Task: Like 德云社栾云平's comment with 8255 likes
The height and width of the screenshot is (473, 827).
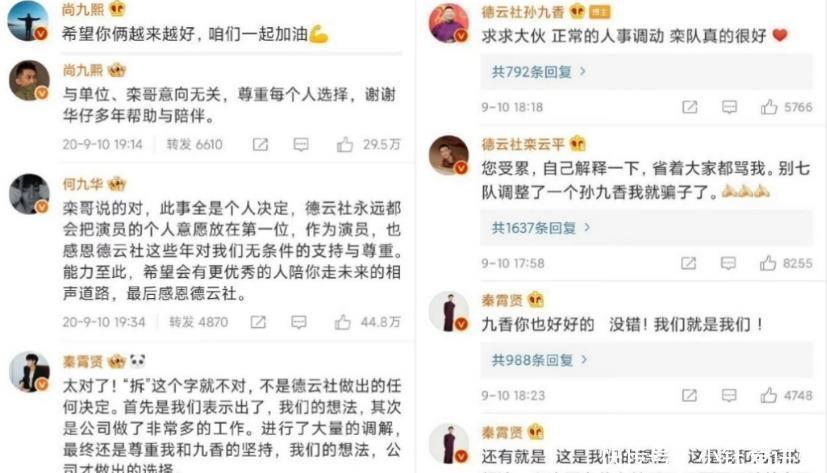Action: coord(768,263)
